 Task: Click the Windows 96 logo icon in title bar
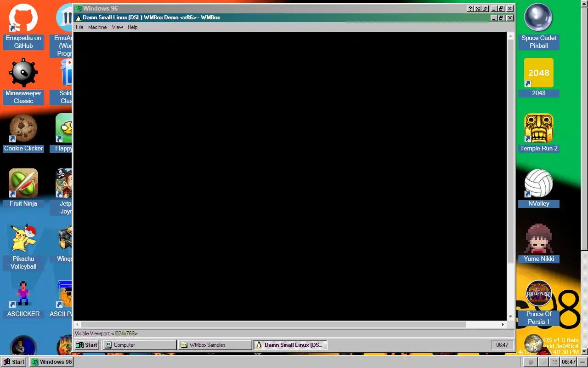coord(79,9)
